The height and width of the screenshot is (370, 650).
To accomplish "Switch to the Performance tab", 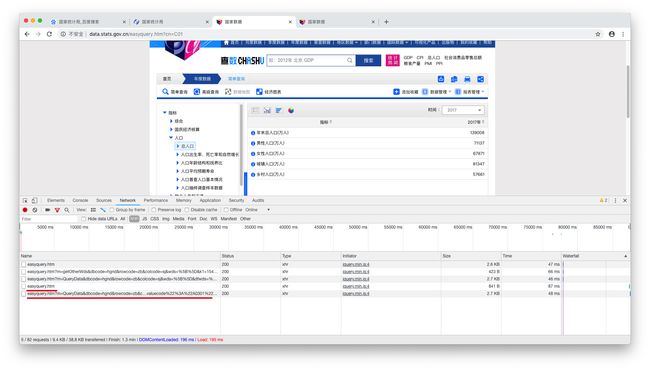I will (x=156, y=201).
